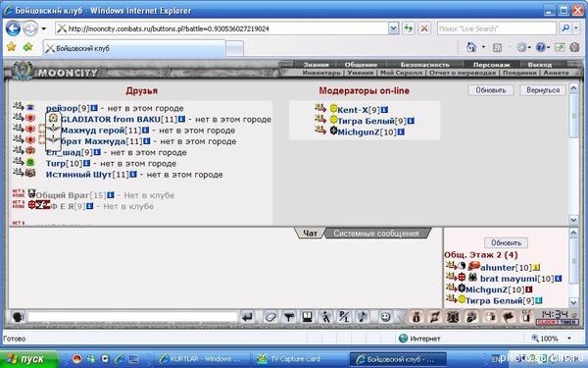Open the recent pages dropdown arrow
Viewport: 588px width, 368px height.
pyautogui.click(x=44, y=28)
